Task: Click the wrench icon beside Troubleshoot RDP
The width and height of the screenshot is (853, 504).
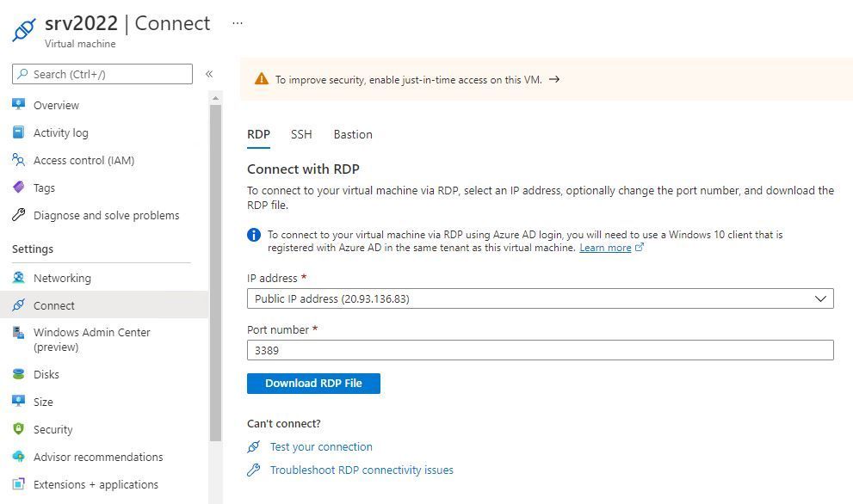Action: tap(254, 470)
